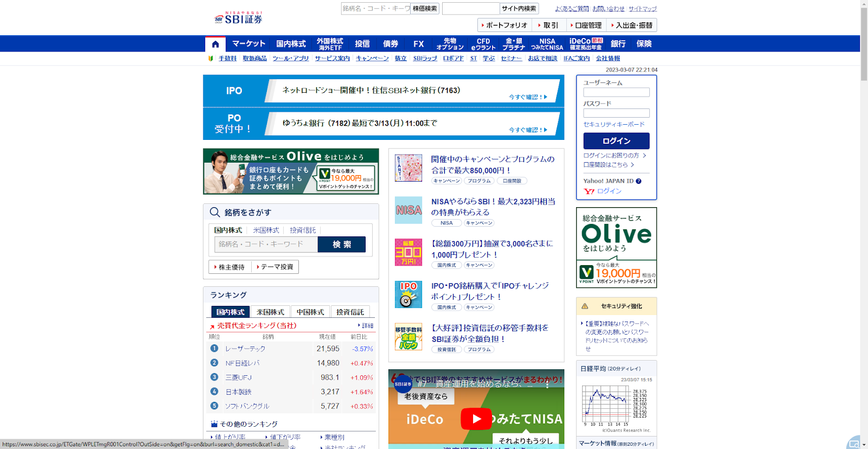Click the blue ログイン button

click(616, 141)
